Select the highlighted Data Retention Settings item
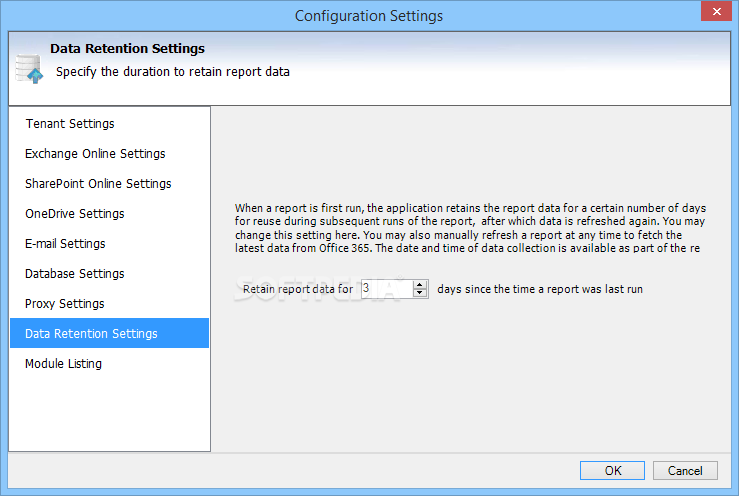This screenshot has width=739, height=496. tap(109, 333)
